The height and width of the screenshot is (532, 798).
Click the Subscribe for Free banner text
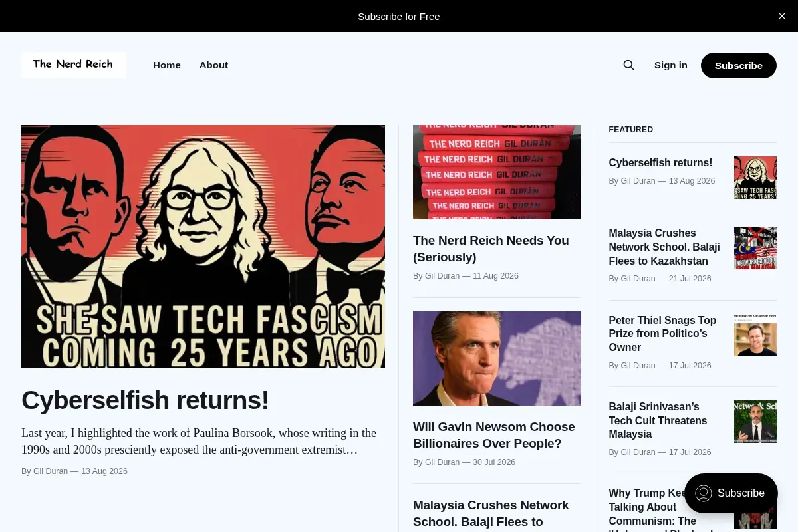click(x=399, y=16)
